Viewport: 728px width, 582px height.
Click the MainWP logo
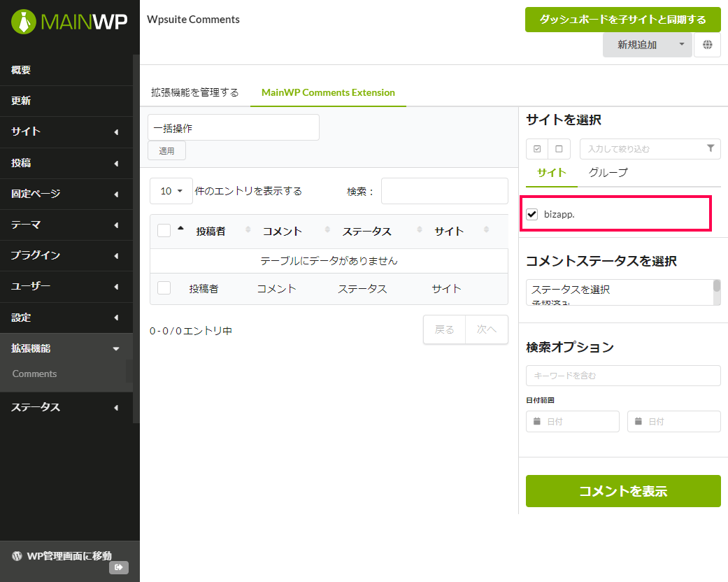(69, 22)
